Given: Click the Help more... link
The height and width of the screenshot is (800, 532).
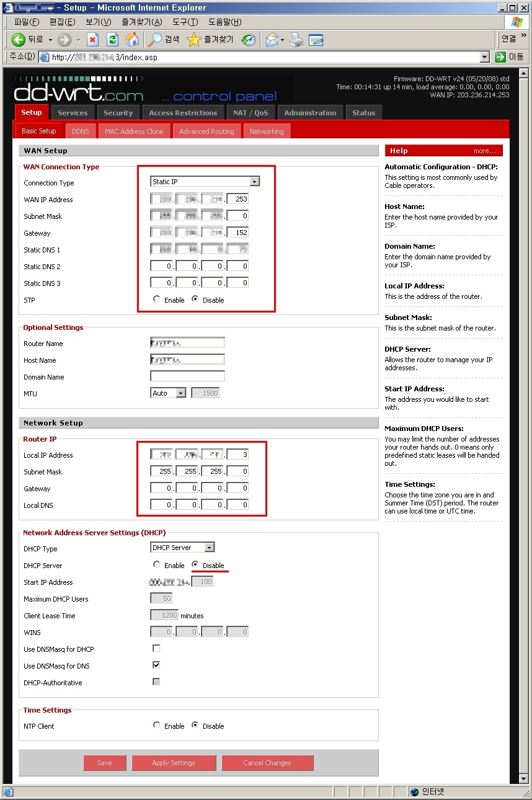Looking at the screenshot, I should (484, 151).
